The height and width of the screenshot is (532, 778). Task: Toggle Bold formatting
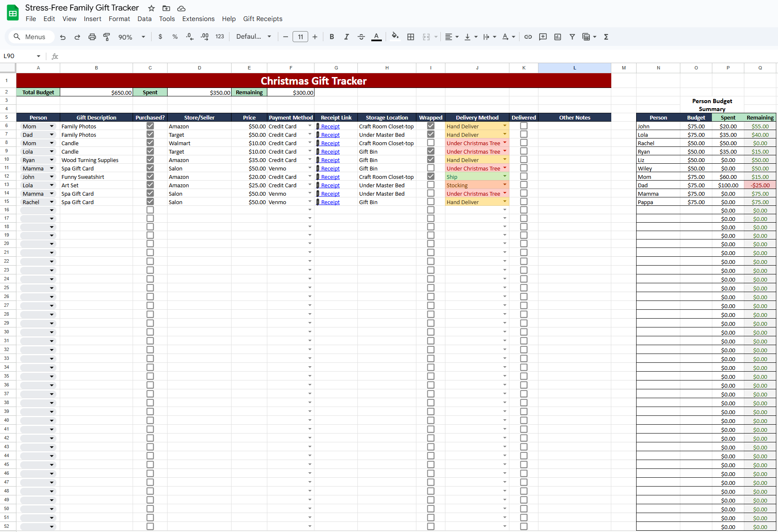tap(332, 37)
